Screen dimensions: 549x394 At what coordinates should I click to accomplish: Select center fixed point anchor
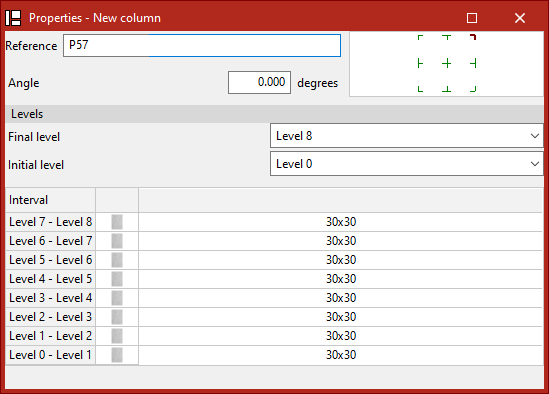[x=446, y=63]
